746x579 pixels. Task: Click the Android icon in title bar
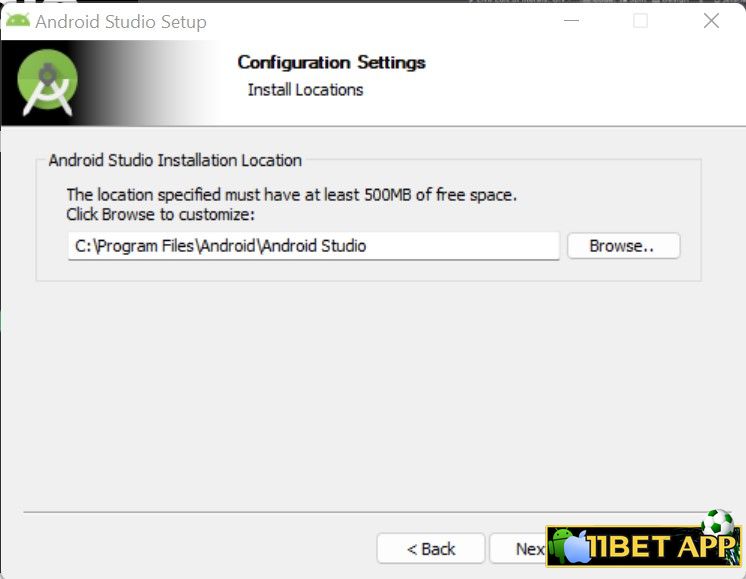pos(18,20)
